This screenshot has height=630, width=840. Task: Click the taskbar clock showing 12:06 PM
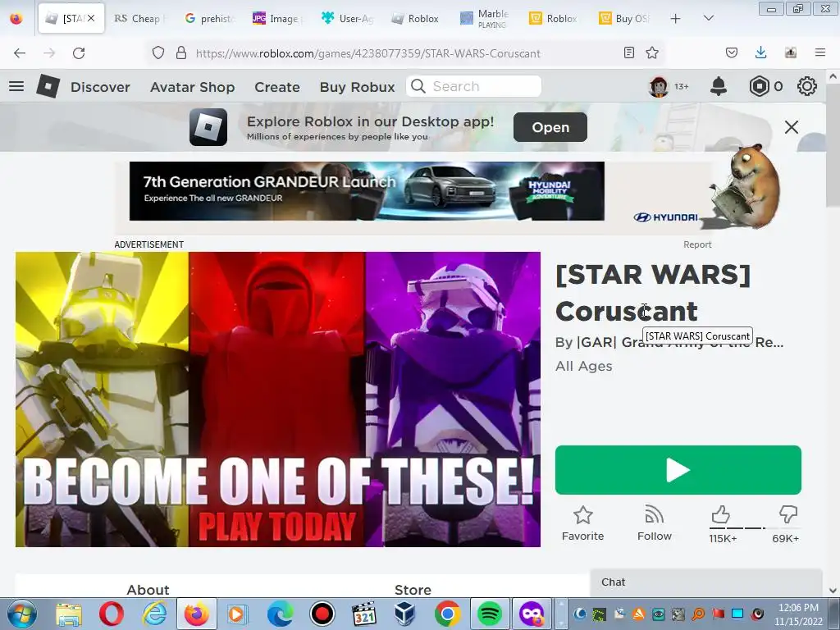(x=798, y=608)
